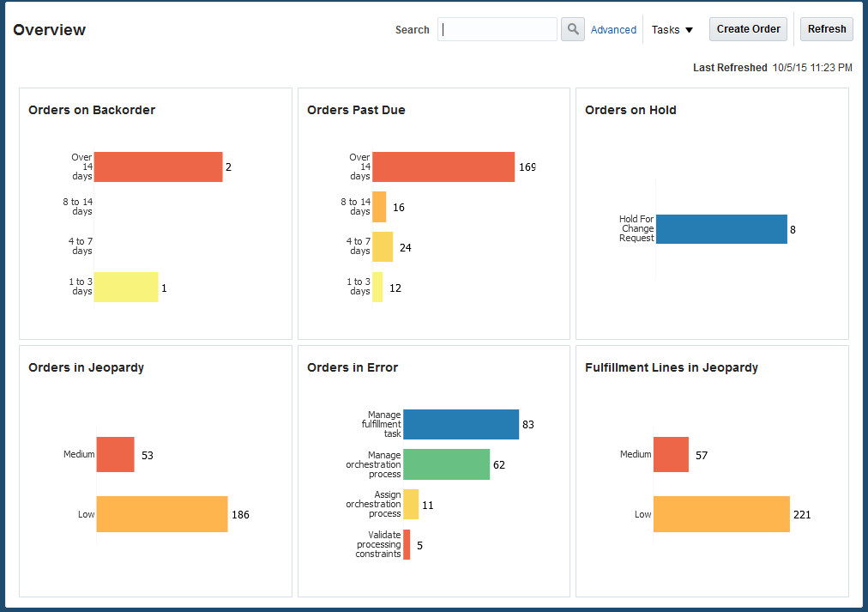Click the Orders on Backorder title
Viewport: 868px width, 612px height.
coord(92,110)
